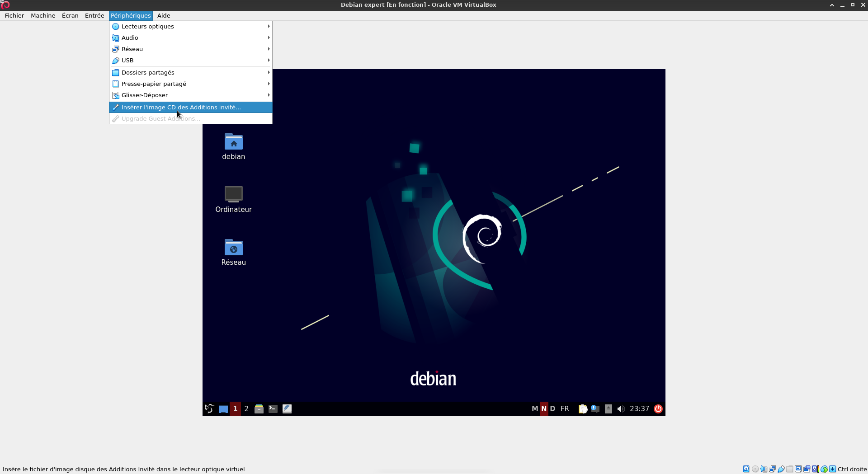Image resolution: width=868 pixels, height=474 pixels.
Task: Click the optical disc icon beside Lecteurs optiques
Action: coord(116,26)
